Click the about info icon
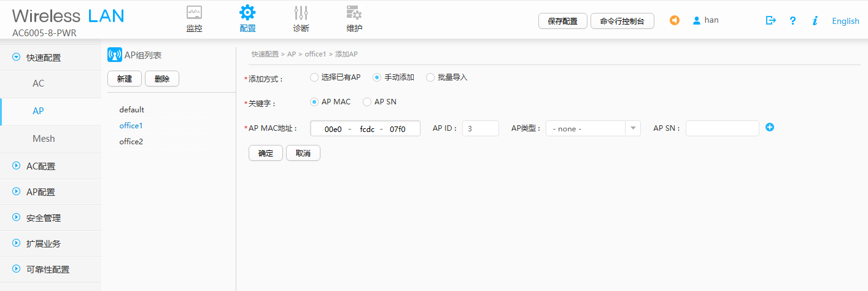The image size is (868, 291). 815,20
